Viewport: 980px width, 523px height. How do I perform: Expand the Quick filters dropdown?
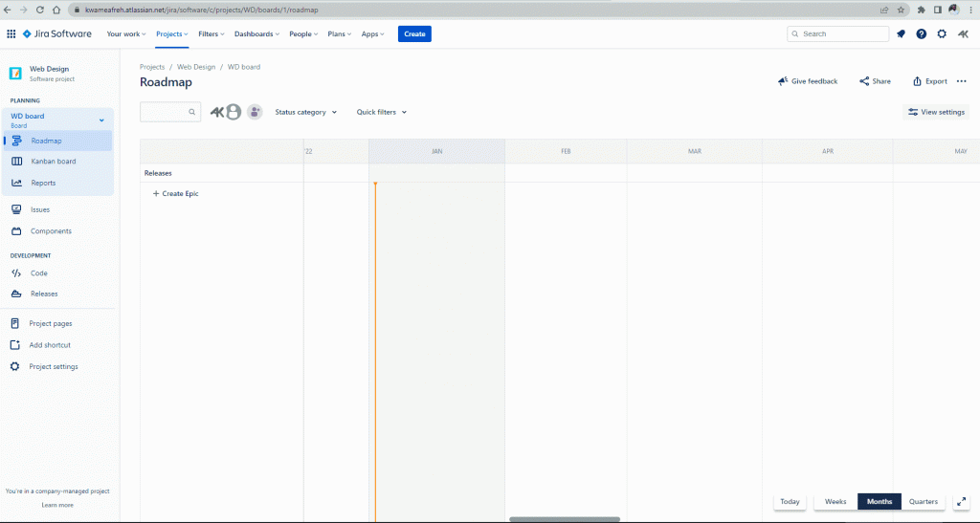point(381,112)
